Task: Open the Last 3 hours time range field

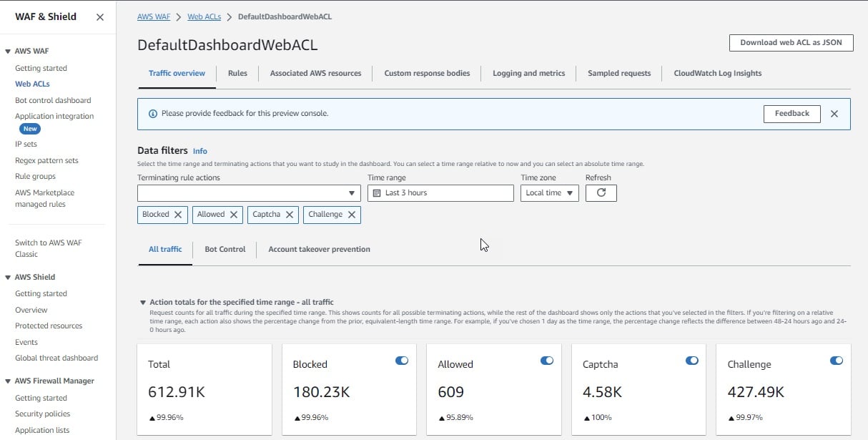Action: pos(440,193)
